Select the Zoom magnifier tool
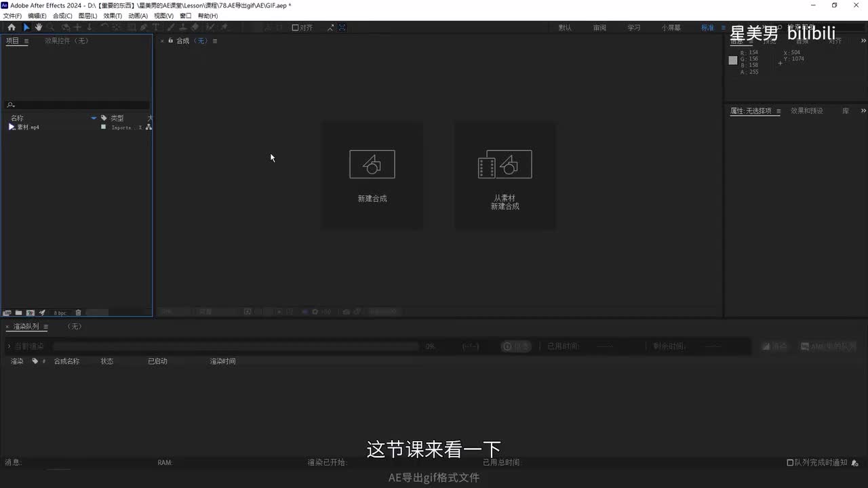868x488 pixels. (x=50, y=27)
